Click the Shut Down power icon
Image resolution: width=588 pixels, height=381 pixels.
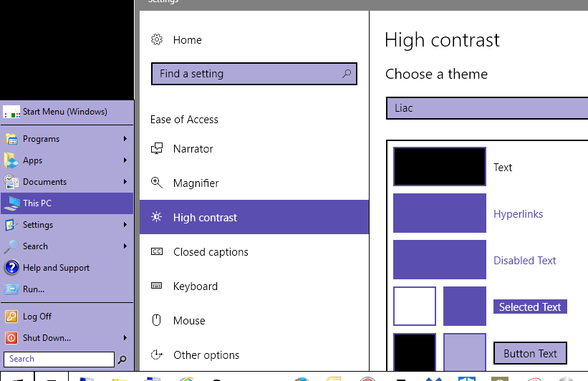click(x=11, y=338)
